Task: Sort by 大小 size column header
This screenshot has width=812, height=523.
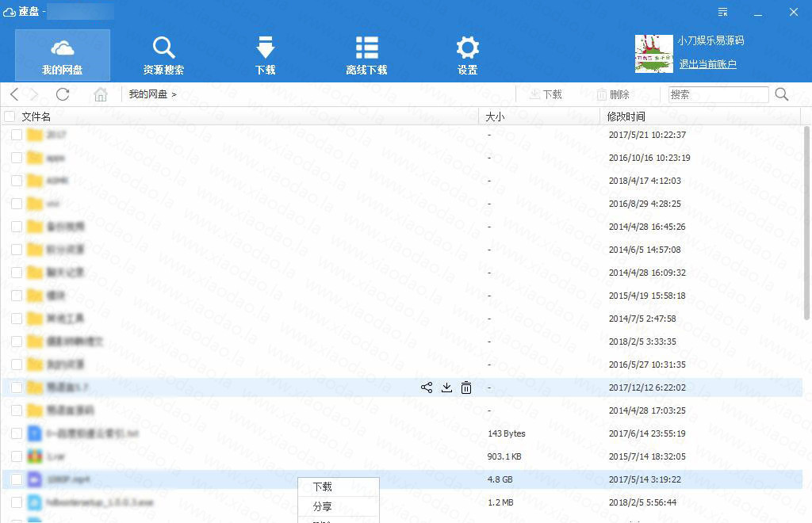Action: click(x=495, y=116)
